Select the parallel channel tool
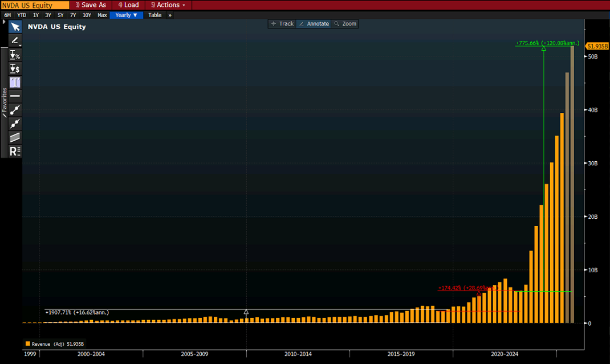The width and height of the screenshot is (610, 364). pyautogui.click(x=15, y=137)
